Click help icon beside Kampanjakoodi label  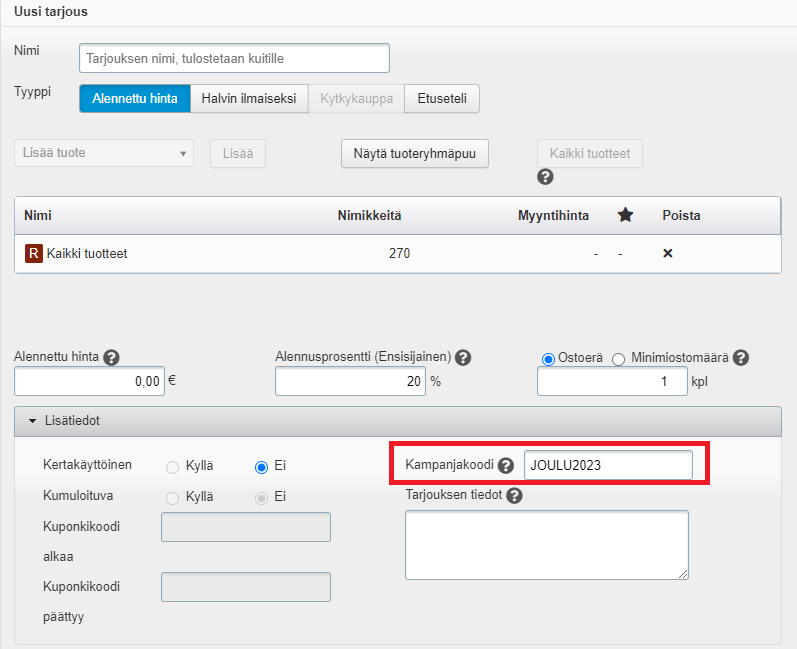(506, 465)
